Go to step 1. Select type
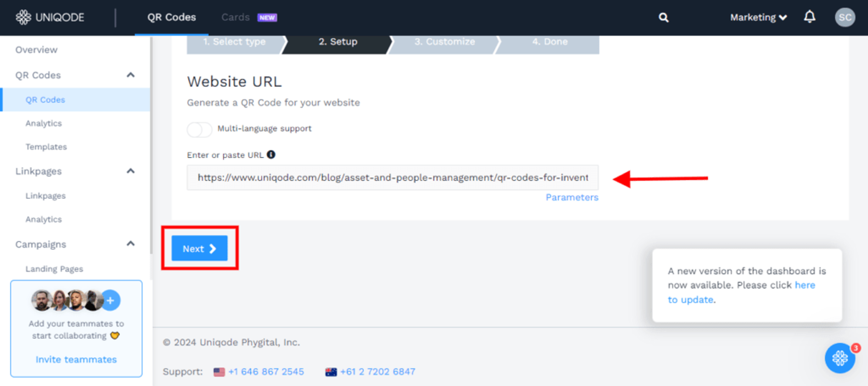 [x=235, y=42]
